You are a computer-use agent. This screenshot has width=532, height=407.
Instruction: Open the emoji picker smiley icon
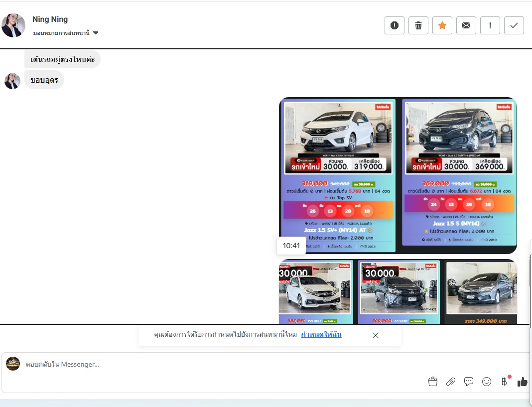[x=487, y=382]
